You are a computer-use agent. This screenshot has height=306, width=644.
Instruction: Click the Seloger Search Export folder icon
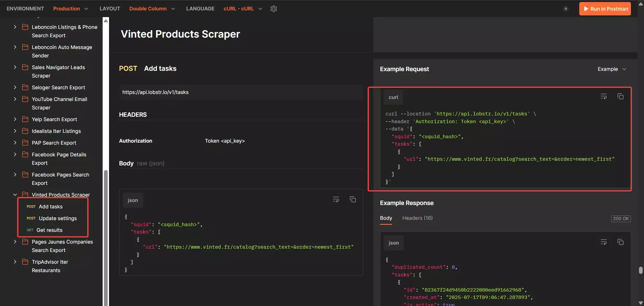pos(25,87)
